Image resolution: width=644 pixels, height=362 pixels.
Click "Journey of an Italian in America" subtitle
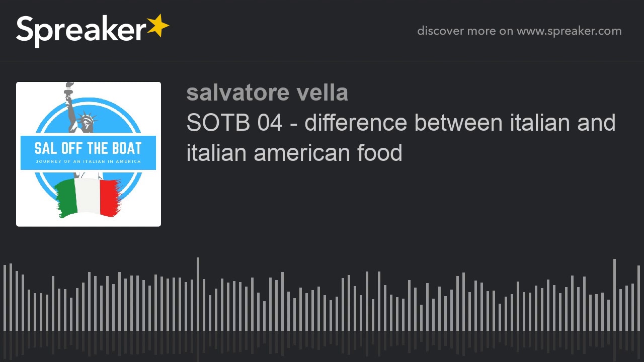[88, 161]
